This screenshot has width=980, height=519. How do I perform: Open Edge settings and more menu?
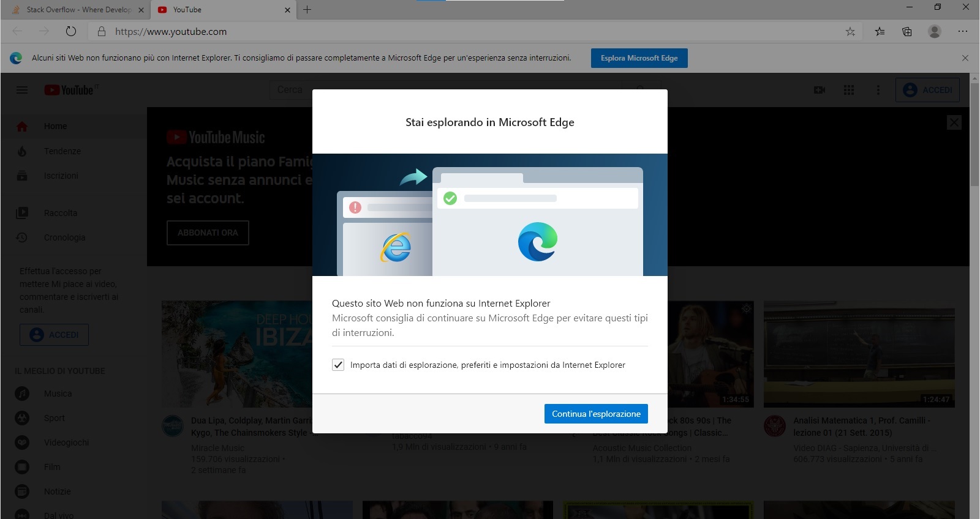tap(963, 31)
